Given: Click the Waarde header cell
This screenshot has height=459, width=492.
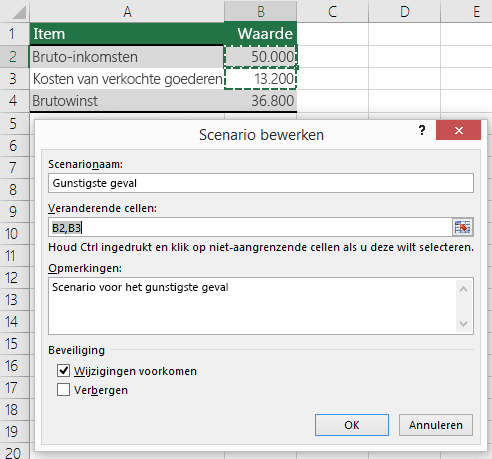Looking at the screenshot, I should pos(261,34).
